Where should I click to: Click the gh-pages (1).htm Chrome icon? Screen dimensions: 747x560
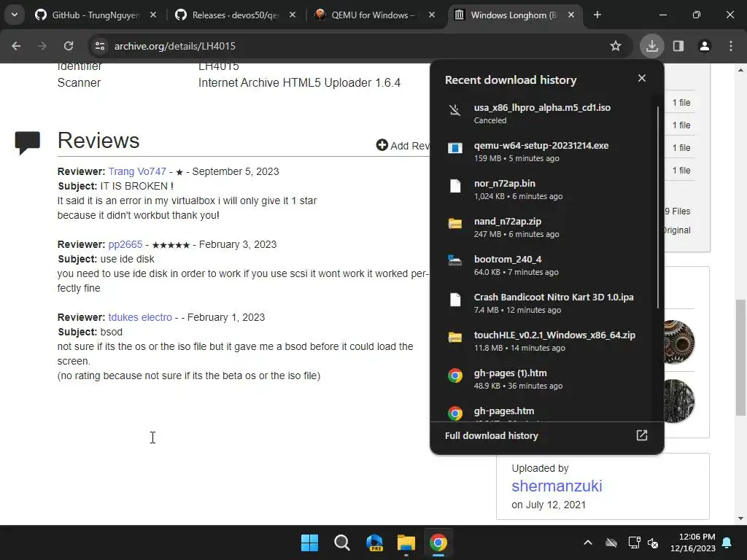455,376
